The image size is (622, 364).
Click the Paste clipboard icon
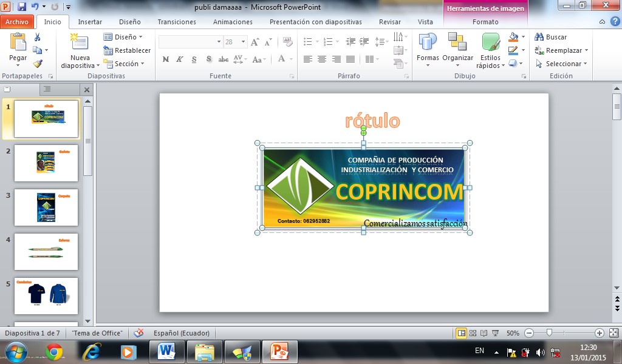18,42
